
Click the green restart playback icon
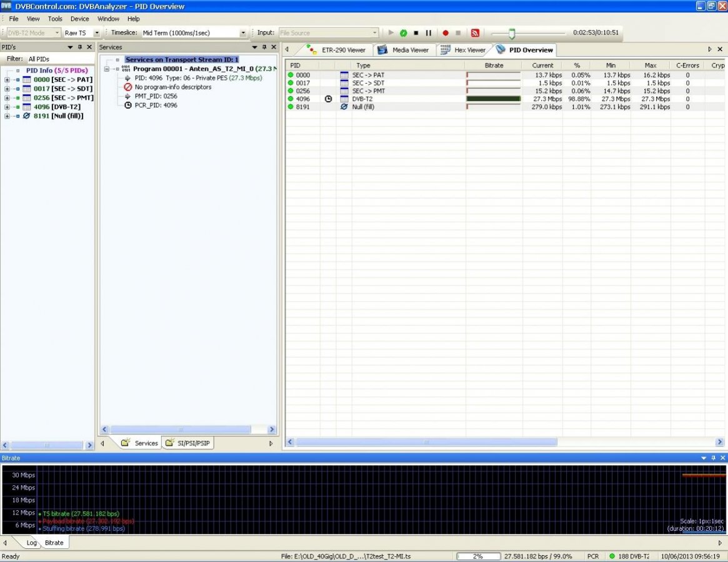click(404, 33)
